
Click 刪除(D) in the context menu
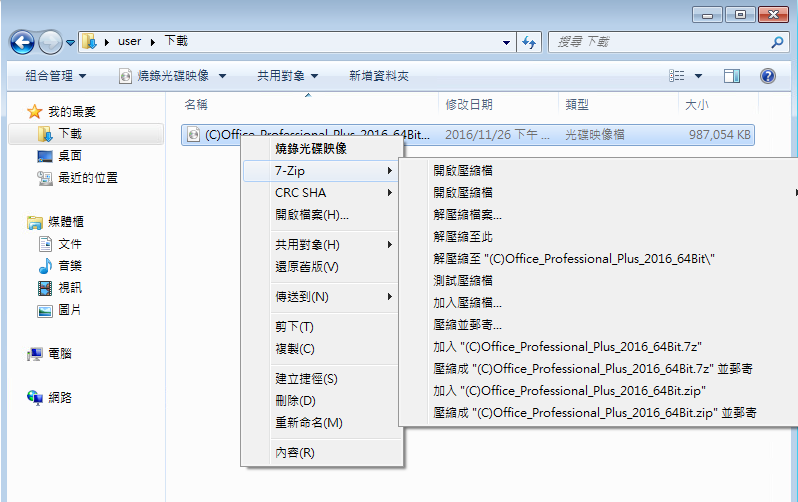[295, 401]
